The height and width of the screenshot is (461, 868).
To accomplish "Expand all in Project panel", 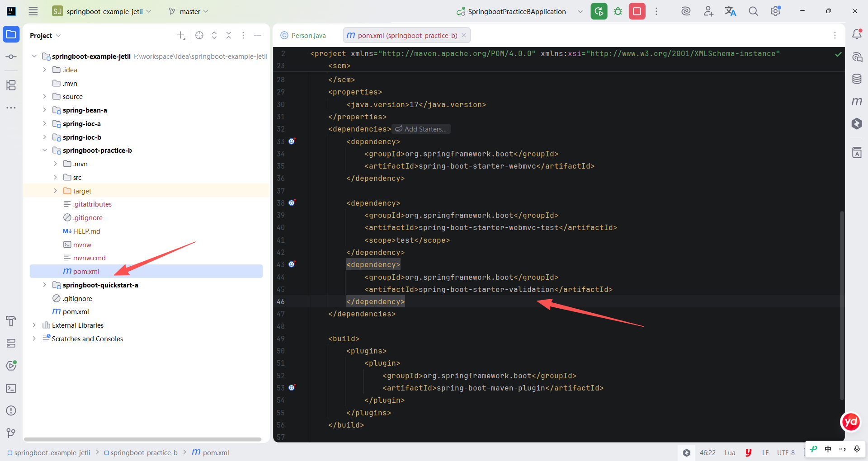I will [x=214, y=35].
